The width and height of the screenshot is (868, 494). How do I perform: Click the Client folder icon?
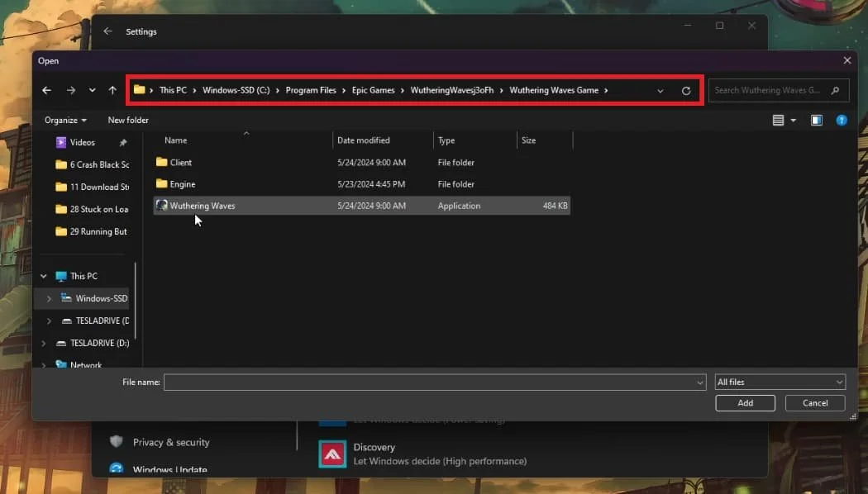coord(162,162)
